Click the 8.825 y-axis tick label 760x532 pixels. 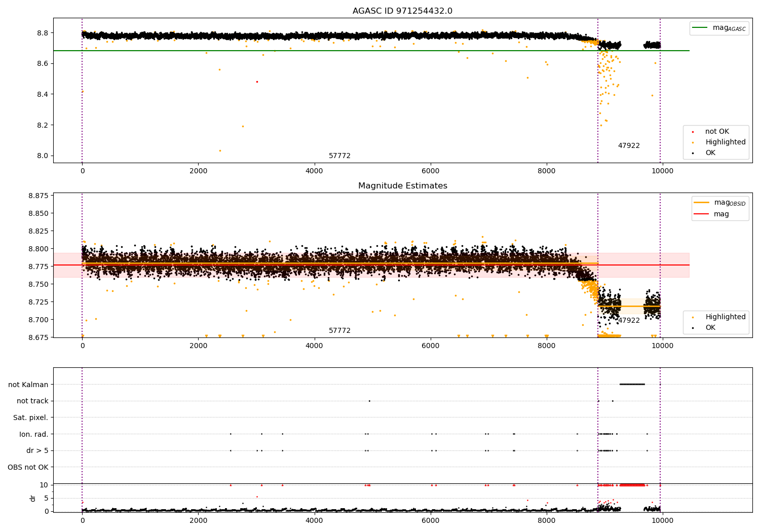pyautogui.click(x=39, y=231)
